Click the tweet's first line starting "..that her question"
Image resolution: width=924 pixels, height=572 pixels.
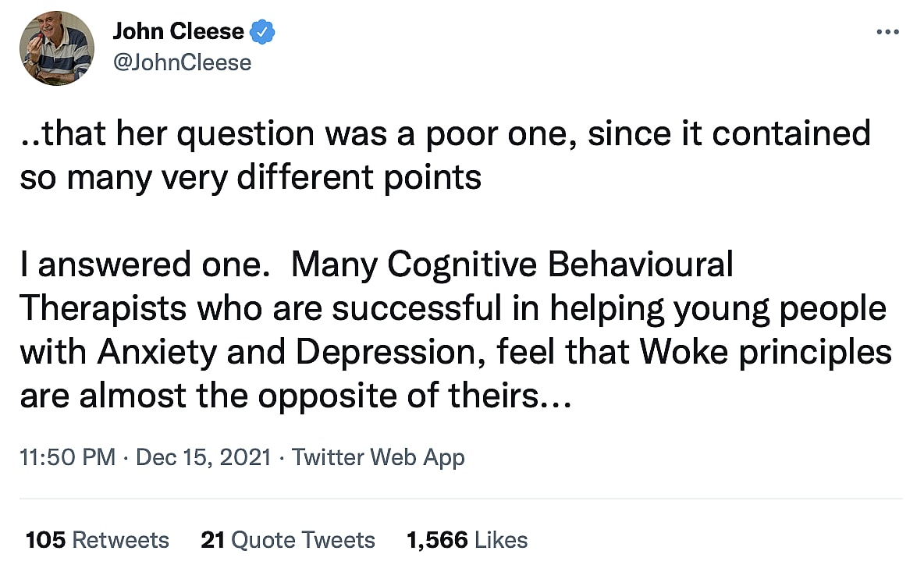tap(445, 133)
